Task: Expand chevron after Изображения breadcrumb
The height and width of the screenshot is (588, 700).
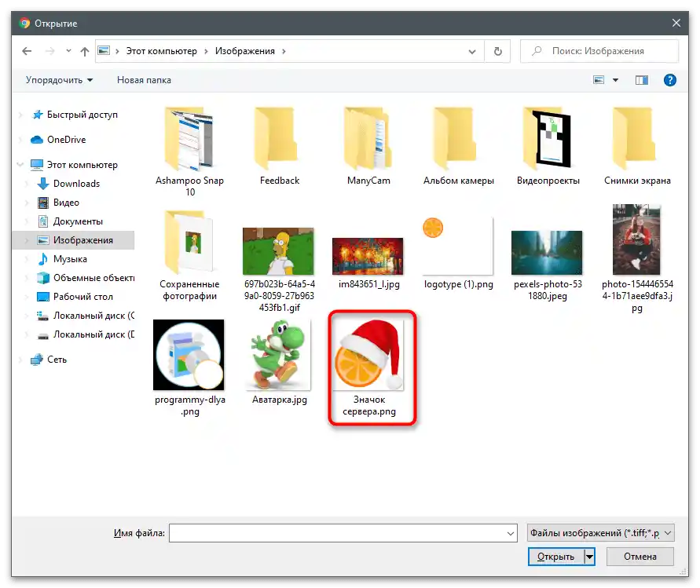Action: click(284, 51)
